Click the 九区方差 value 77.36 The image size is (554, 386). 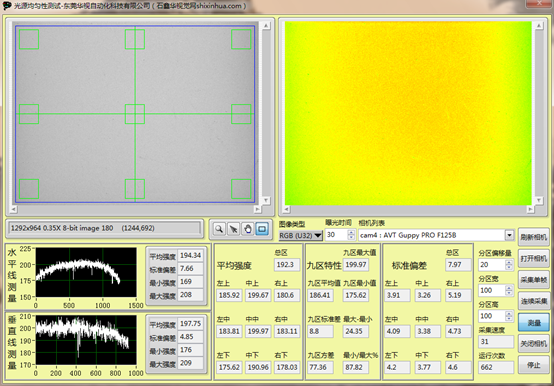click(320, 367)
